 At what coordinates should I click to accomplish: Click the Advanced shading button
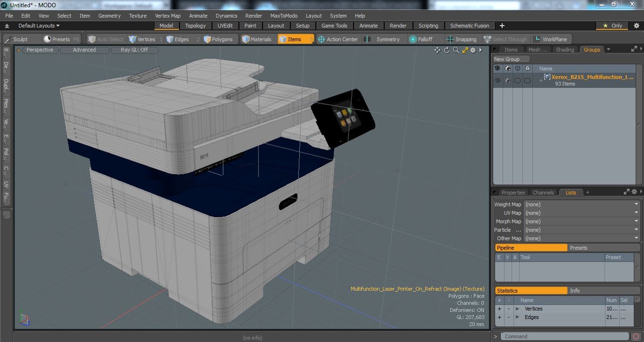(84, 50)
